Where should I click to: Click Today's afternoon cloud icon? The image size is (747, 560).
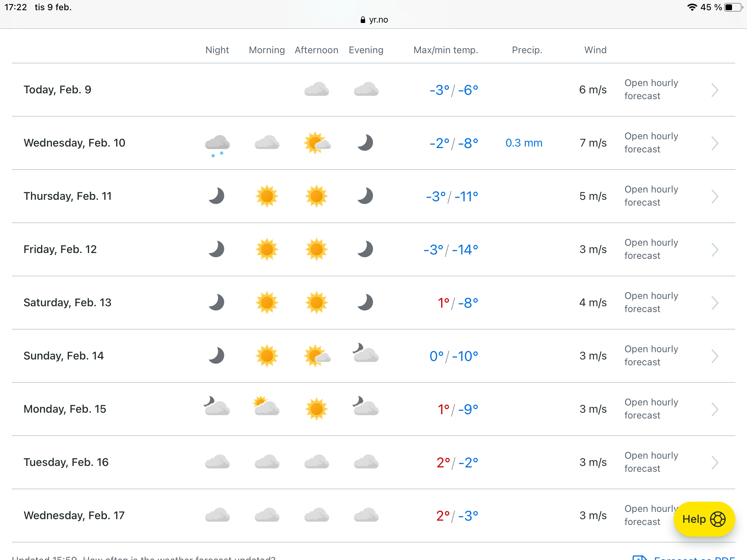coord(317,90)
